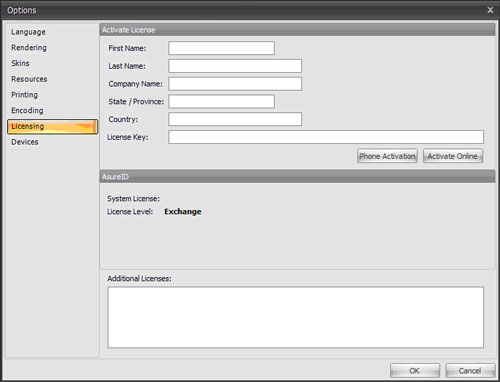The height and width of the screenshot is (382, 500).
Task: Focus the State / Province field
Action: (x=221, y=101)
